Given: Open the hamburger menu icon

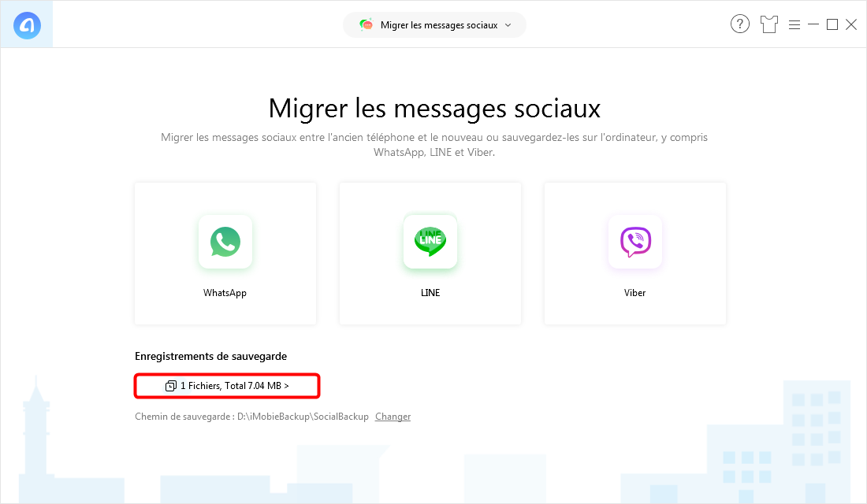Looking at the screenshot, I should click(794, 25).
